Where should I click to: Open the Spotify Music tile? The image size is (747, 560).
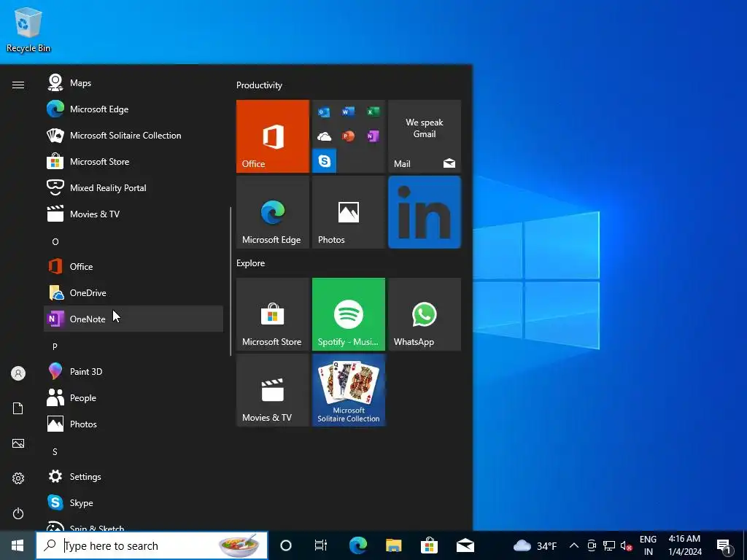(x=348, y=314)
